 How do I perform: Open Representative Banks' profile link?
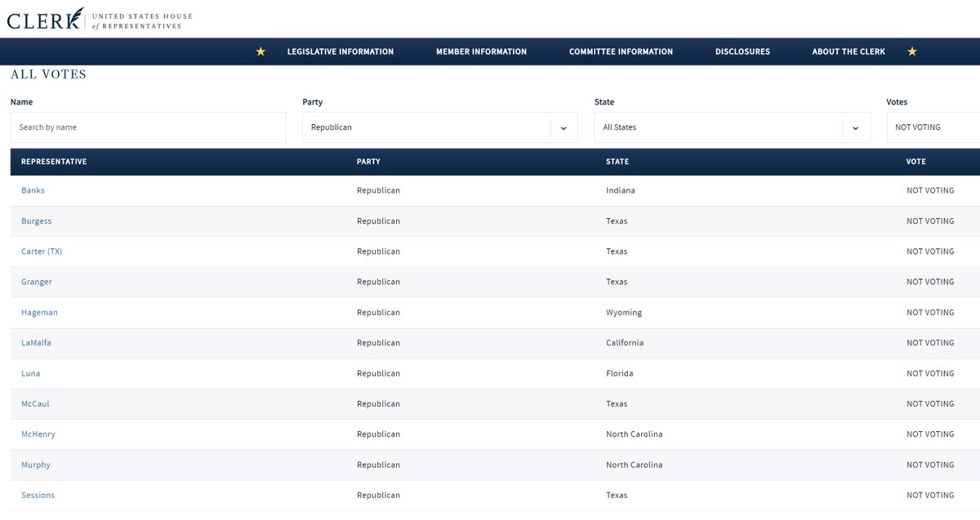click(x=33, y=190)
